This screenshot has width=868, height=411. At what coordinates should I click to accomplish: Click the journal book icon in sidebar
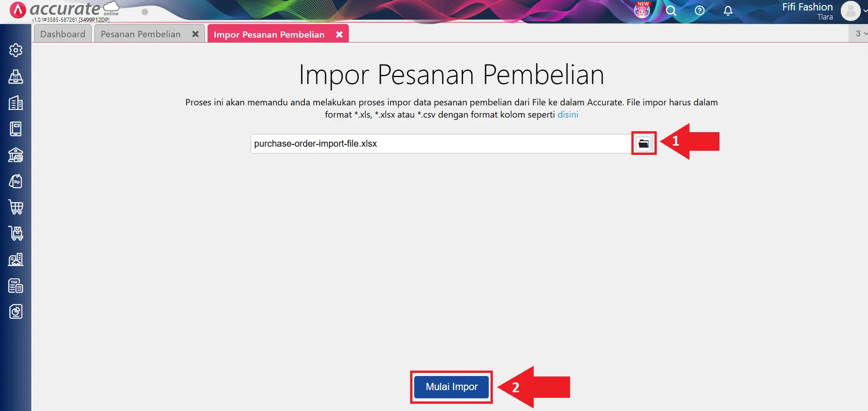click(x=15, y=129)
